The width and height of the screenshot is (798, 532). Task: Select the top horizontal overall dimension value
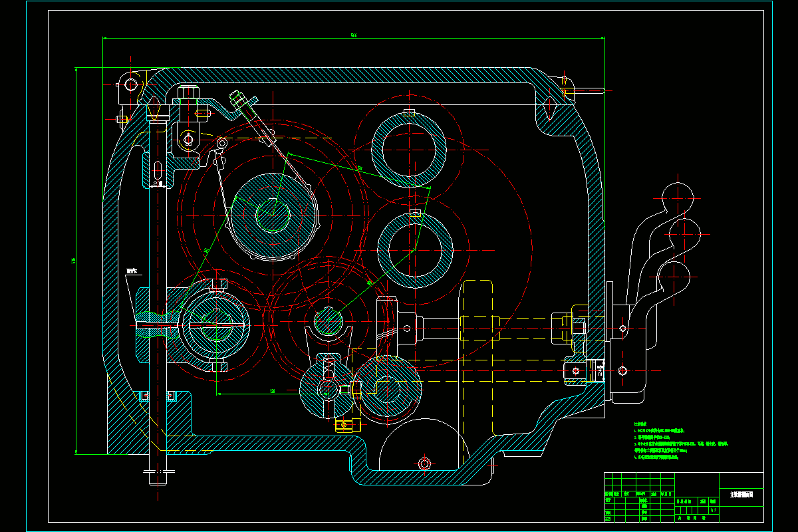(354, 35)
